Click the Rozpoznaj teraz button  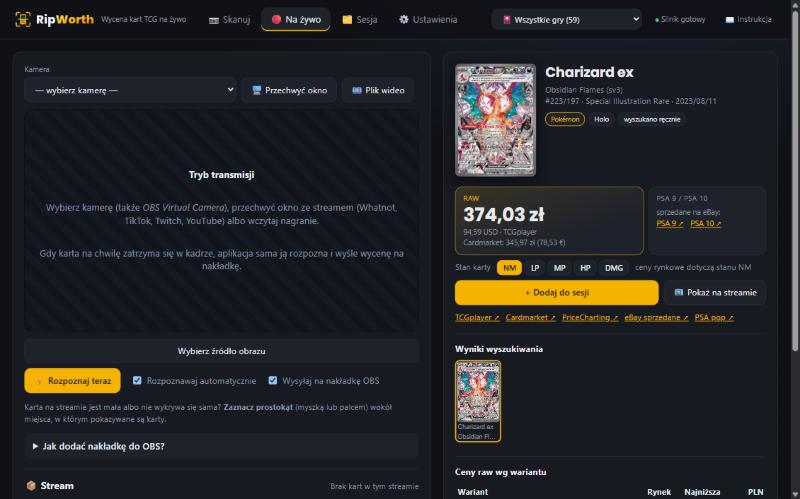tap(72, 381)
